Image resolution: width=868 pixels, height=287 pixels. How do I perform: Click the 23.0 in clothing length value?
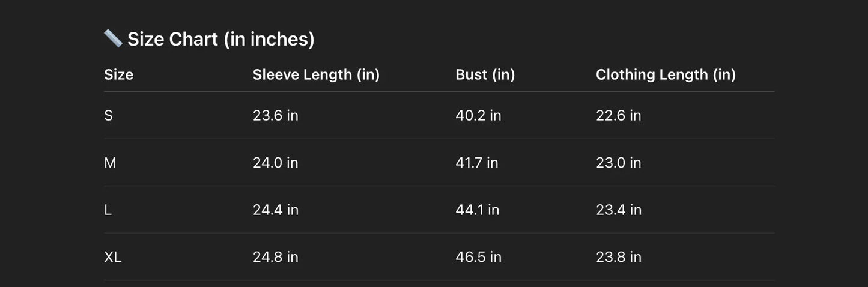pyautogui.click(x=618, y=163)
